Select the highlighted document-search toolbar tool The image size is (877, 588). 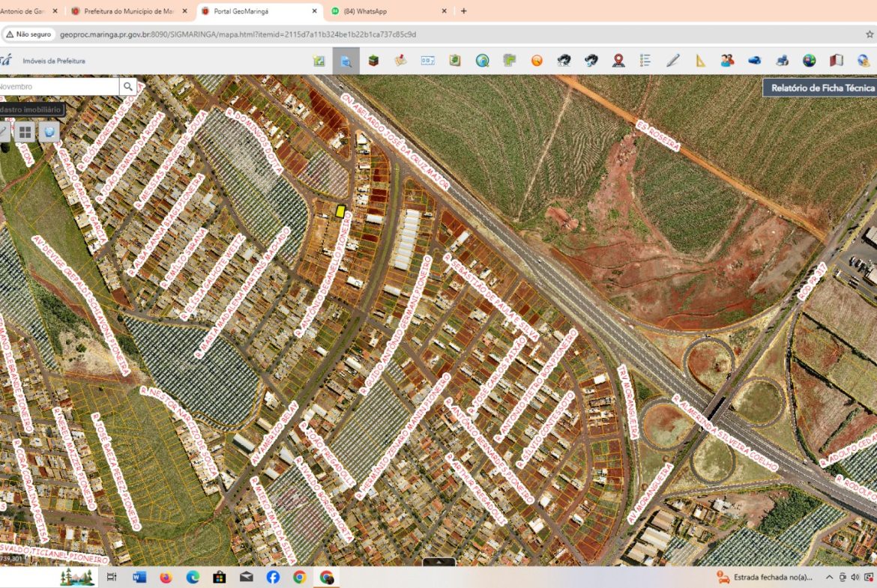(x=346, y=61)
